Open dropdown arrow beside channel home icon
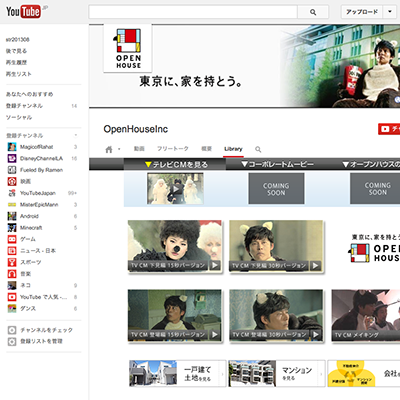 tap(119, 149)
